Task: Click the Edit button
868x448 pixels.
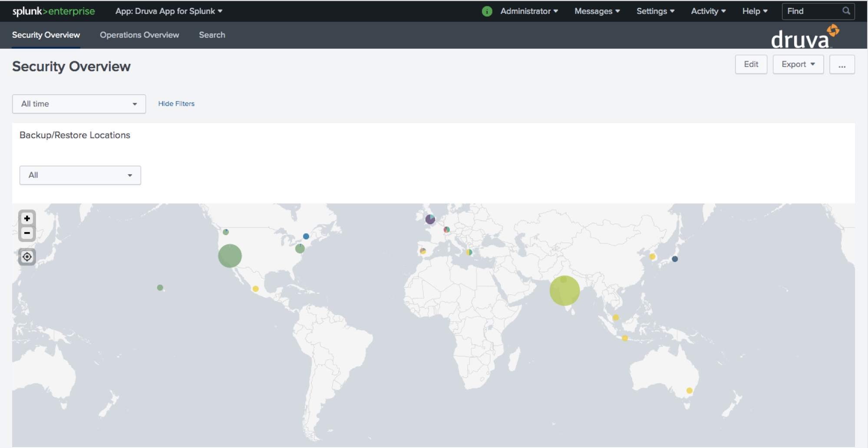Action: point(751,64)
